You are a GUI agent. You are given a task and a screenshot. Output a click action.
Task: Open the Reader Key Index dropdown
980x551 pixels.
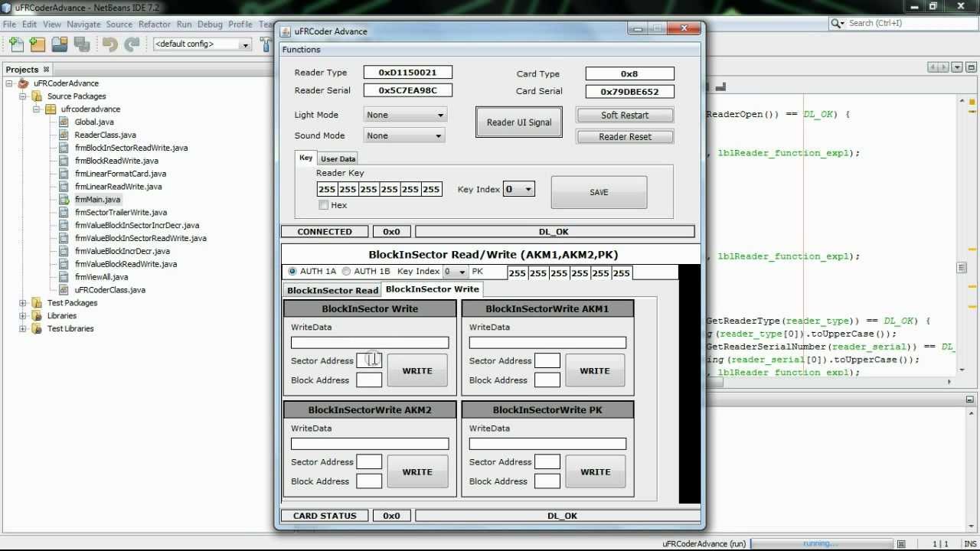(518, 190)
